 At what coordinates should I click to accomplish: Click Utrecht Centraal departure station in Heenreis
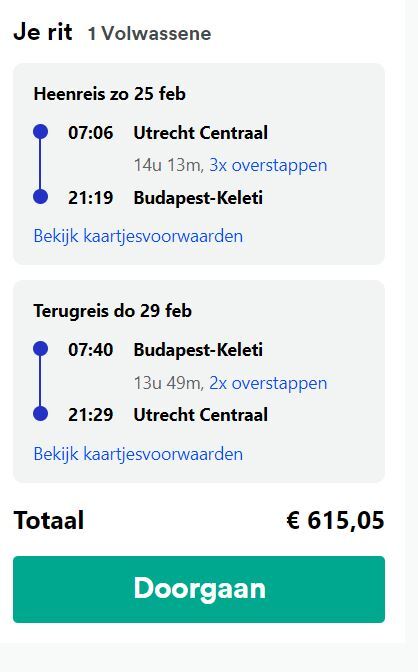[x=201, y=132]
